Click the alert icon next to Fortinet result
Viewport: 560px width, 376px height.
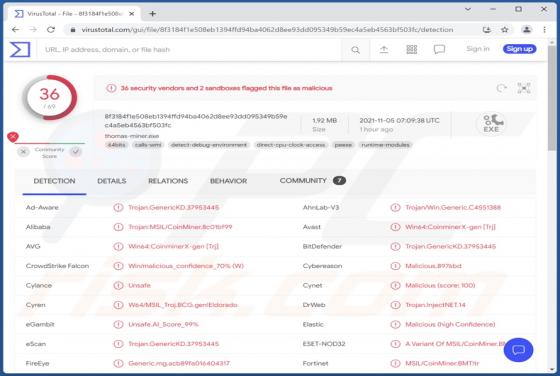click(395, 364)
